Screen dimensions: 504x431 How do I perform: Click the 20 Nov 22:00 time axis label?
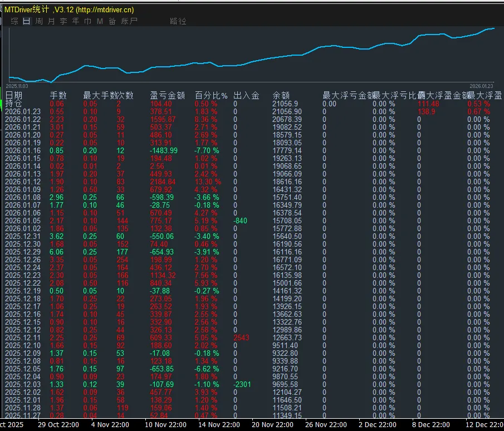272,424
